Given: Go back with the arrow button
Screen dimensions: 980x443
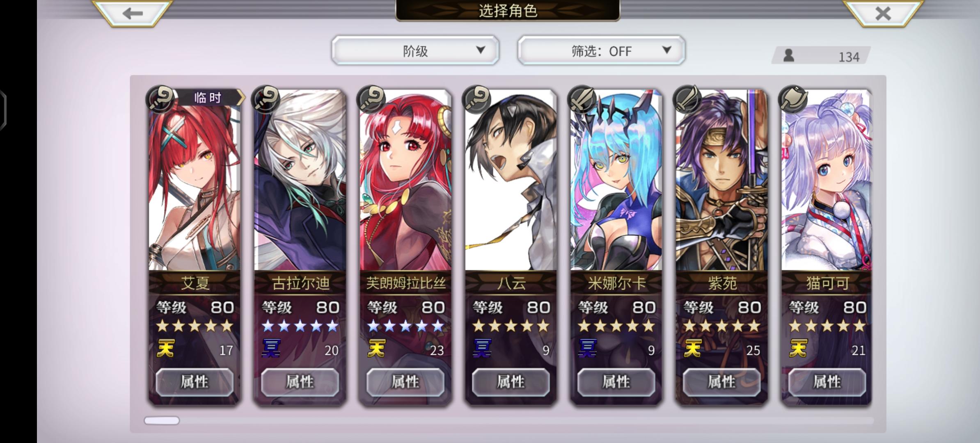Looking at the screenshot, I should tap(132, 13).
